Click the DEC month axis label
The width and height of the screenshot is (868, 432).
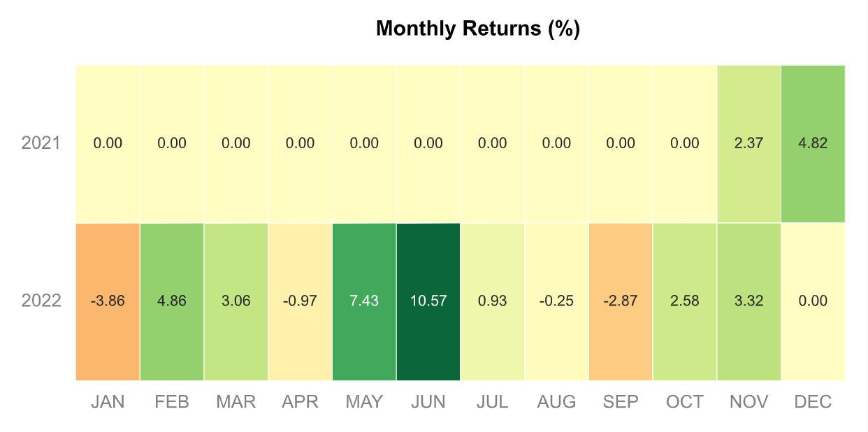click(813, 402)
